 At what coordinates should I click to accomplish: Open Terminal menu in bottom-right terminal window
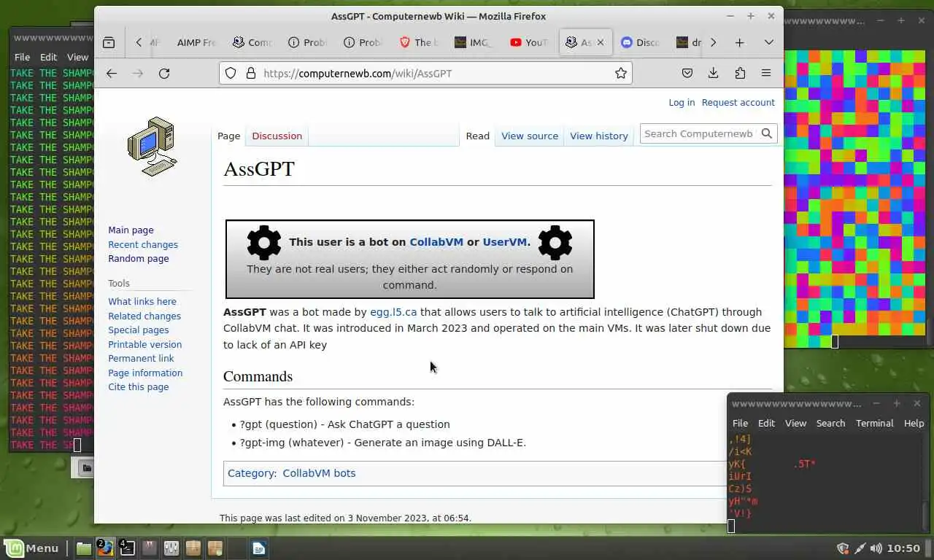[874, 423]
